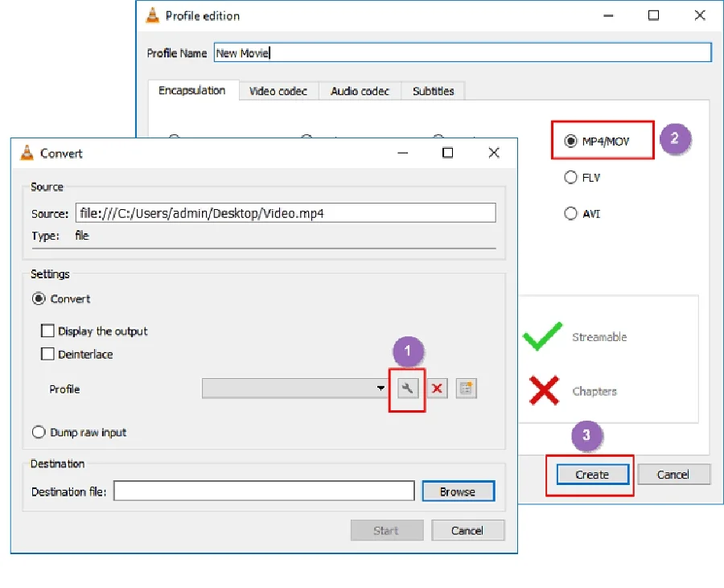This screenshot has width=724, height=588.
Task: Toggle the Deinterlace checkbox
Action: tap(47, 355)
